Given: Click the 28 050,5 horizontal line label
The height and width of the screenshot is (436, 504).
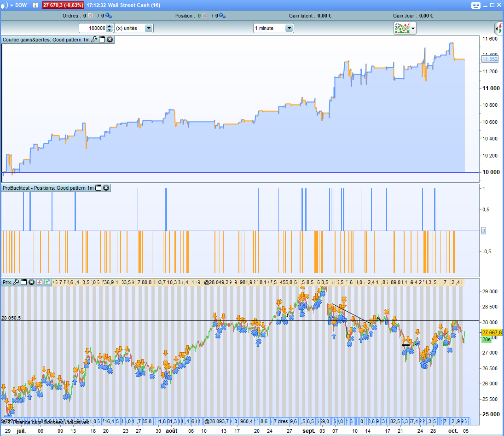Looking at the screenshot, I should (11, 318).
